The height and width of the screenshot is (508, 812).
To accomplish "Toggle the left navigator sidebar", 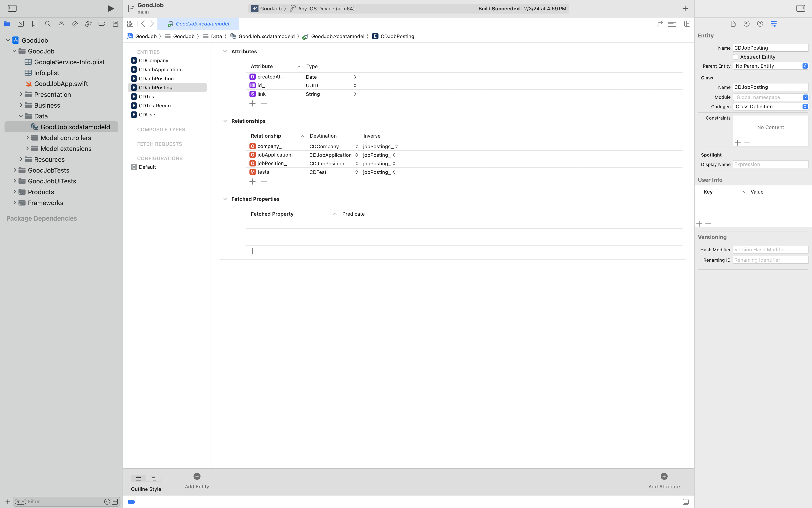I will point(12,8).
